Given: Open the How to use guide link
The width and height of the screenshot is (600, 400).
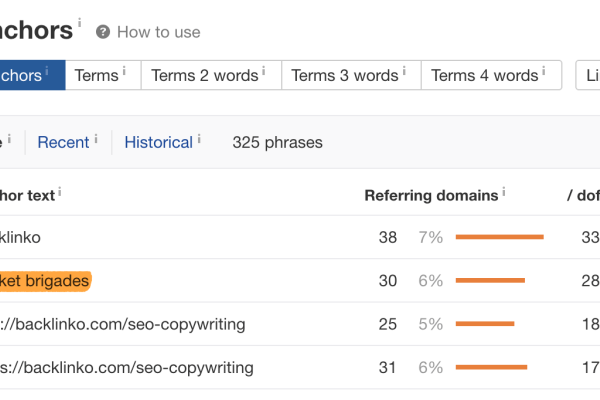Looking at the screenshot, I should pos(158,32).
